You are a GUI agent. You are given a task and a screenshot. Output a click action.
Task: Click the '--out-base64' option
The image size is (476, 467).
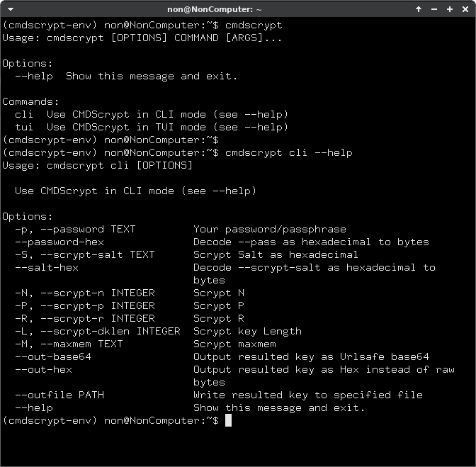53,356
